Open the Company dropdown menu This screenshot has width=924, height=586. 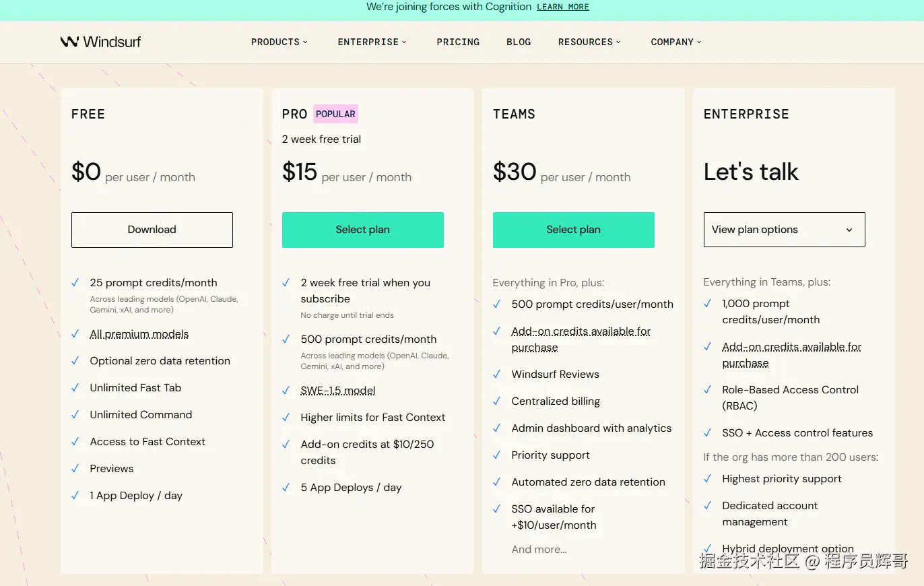point(675,42)
